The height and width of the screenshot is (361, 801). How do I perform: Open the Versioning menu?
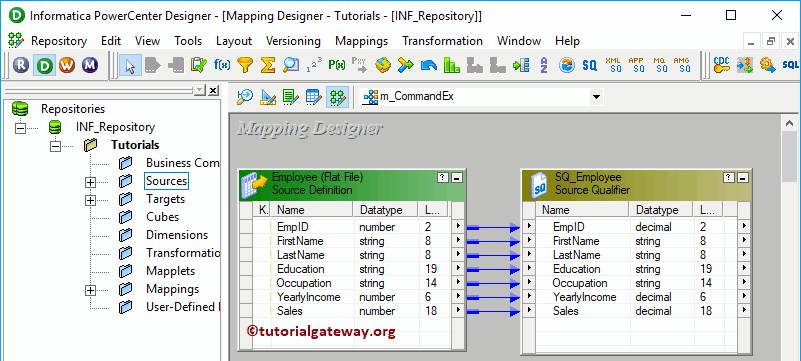pyautogui.click(x=293, y=41)
